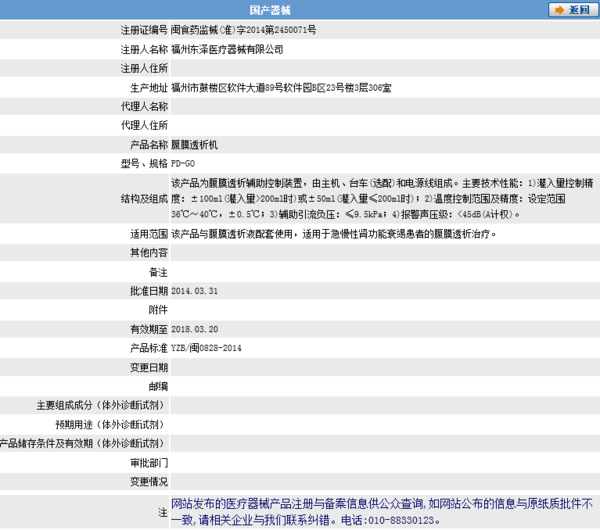The height and width of the screenshot is (530, 600).
Task: Click approval date 2014.03.31
Action: pos(194,291)
